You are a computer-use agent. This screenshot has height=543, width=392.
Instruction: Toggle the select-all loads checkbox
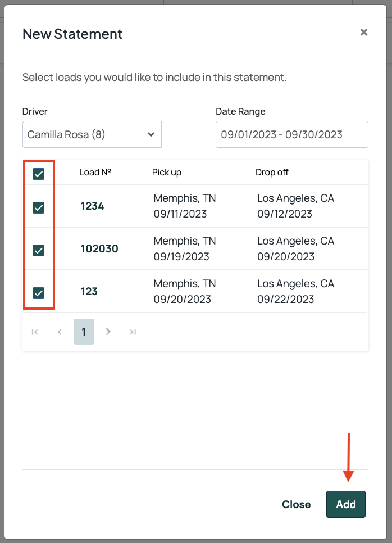pos(38,174)
